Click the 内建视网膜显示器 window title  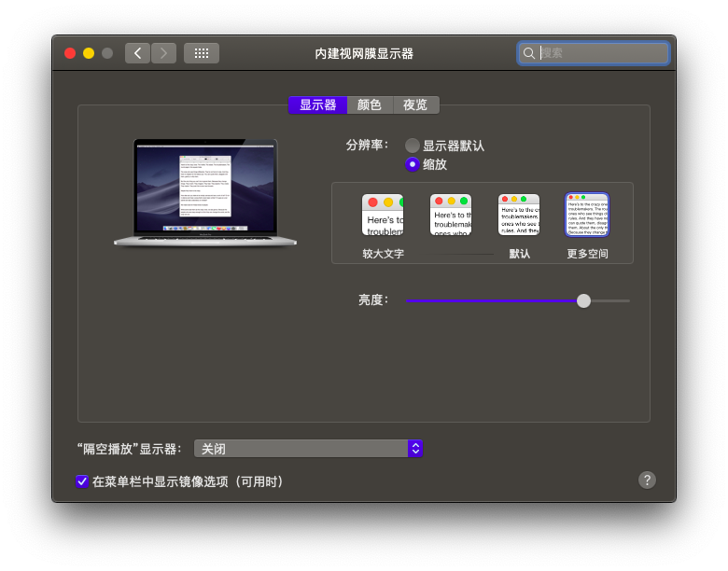(x=364, y=54)
